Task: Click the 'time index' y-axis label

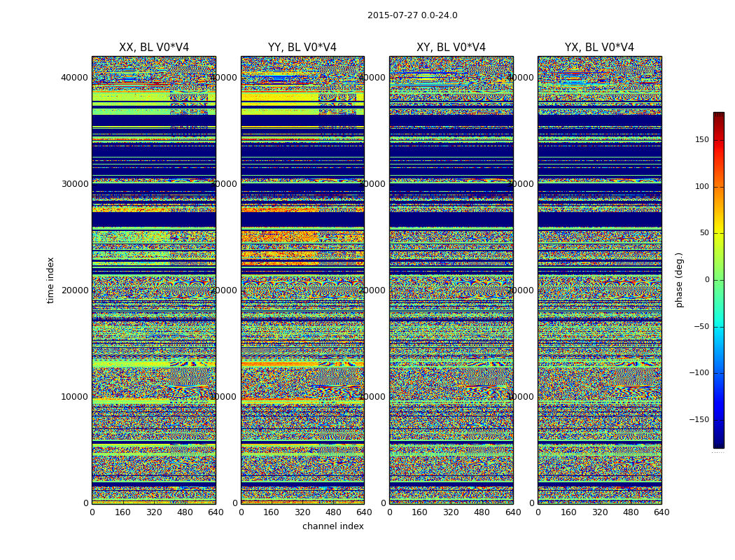Action: [50, 280]
